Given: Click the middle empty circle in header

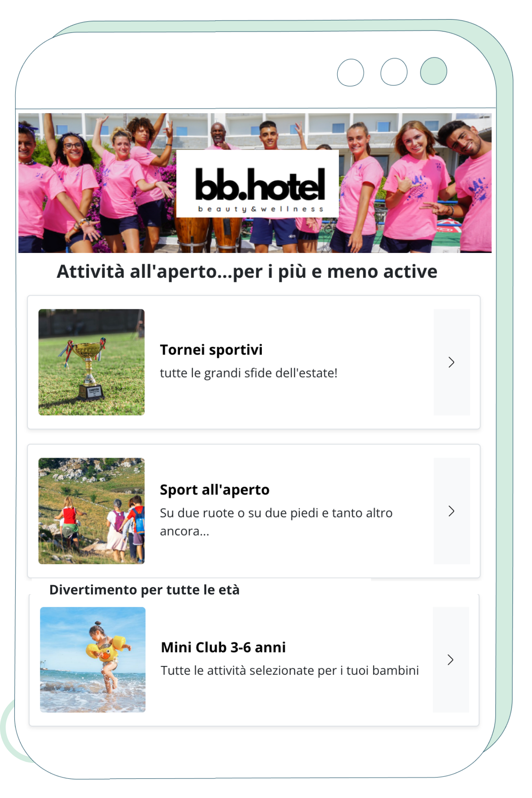Looking at the screenshot, I should click(394, 72).
